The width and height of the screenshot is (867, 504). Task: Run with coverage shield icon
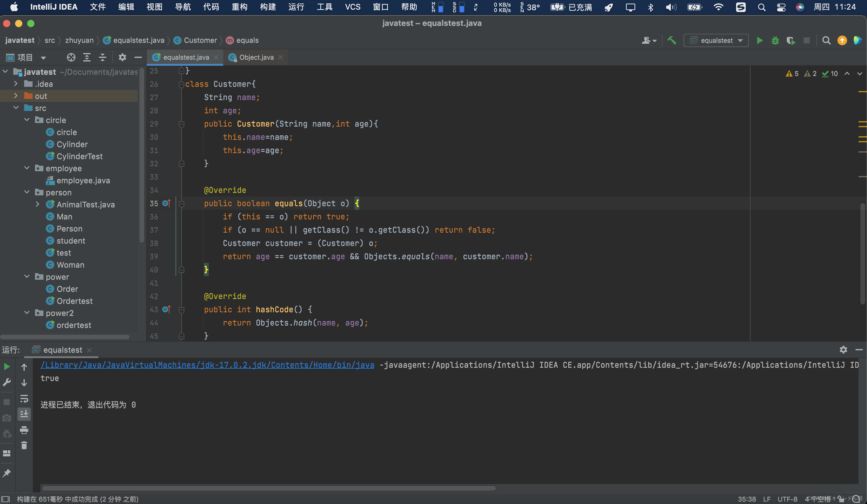click(791, 41)
